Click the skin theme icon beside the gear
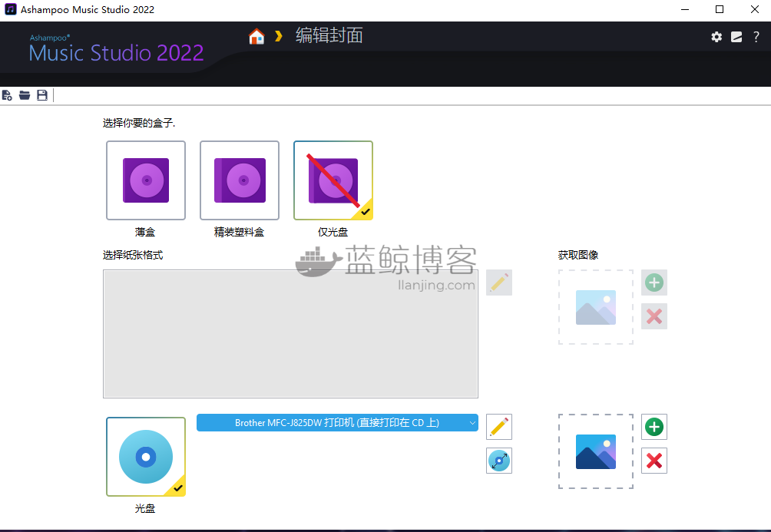Screen dimensions: 771x532 [x=736, y=37]
